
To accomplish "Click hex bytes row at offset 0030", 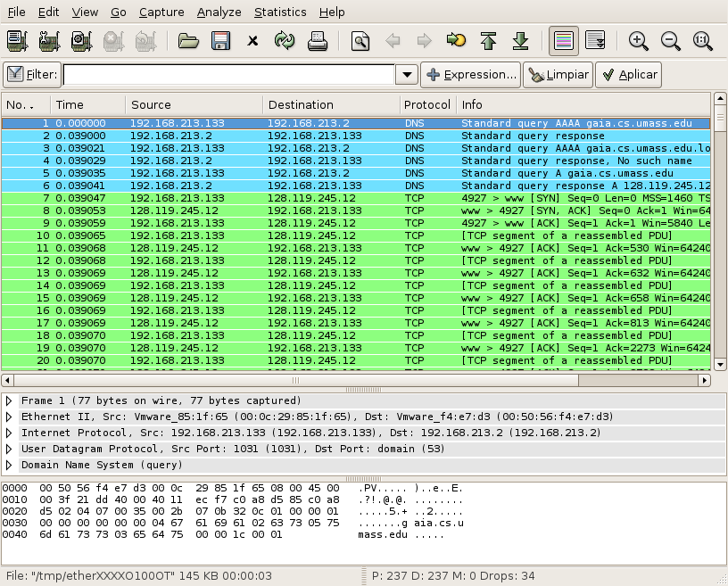I will point(233,523).
